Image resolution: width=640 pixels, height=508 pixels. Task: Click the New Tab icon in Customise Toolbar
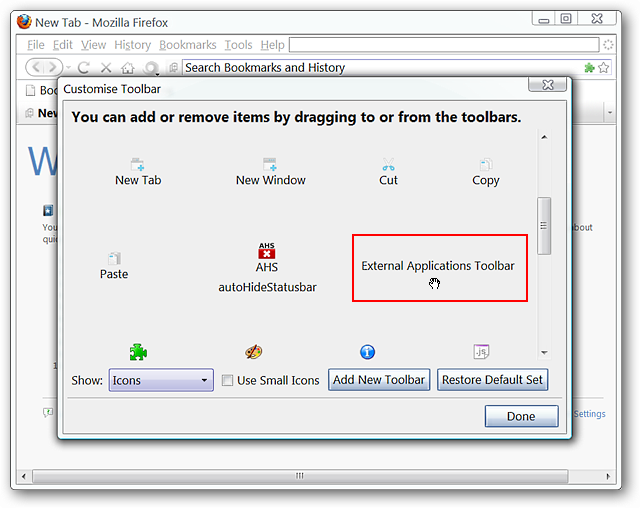point(137,164)
